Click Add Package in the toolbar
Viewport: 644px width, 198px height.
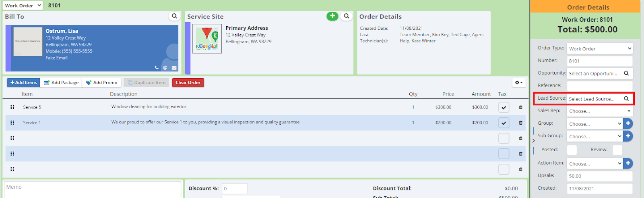pos(61,83)
